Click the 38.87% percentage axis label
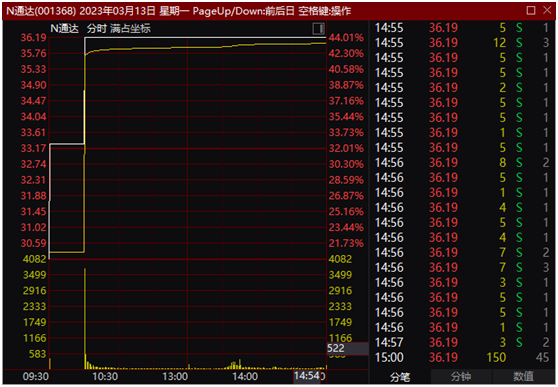This screenshot has height=387, width=558. coord(346,85)
